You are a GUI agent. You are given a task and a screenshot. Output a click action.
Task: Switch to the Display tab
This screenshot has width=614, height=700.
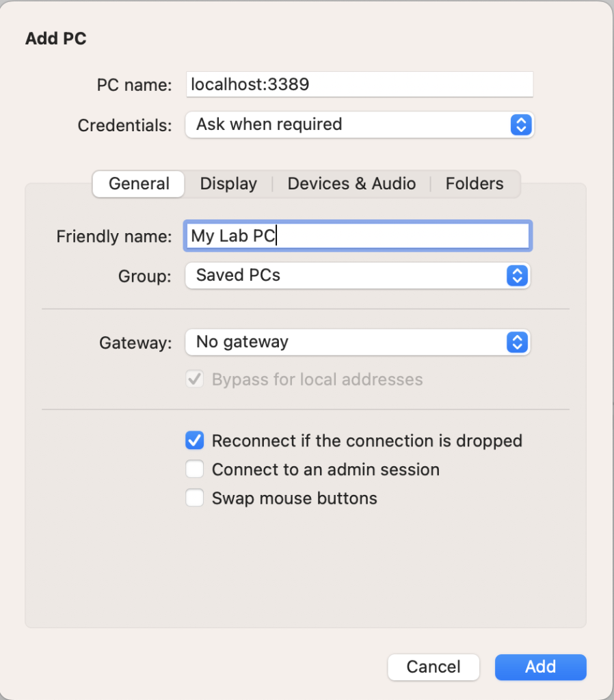tap(228, 184)
